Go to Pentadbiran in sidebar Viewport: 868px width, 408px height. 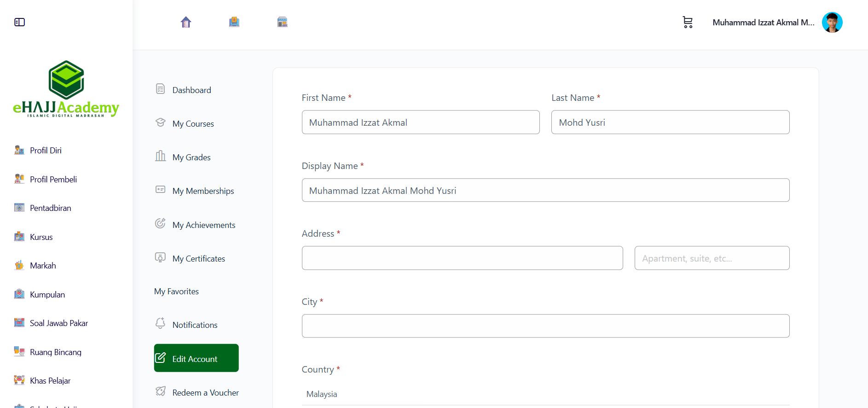[x=50, y=208]
